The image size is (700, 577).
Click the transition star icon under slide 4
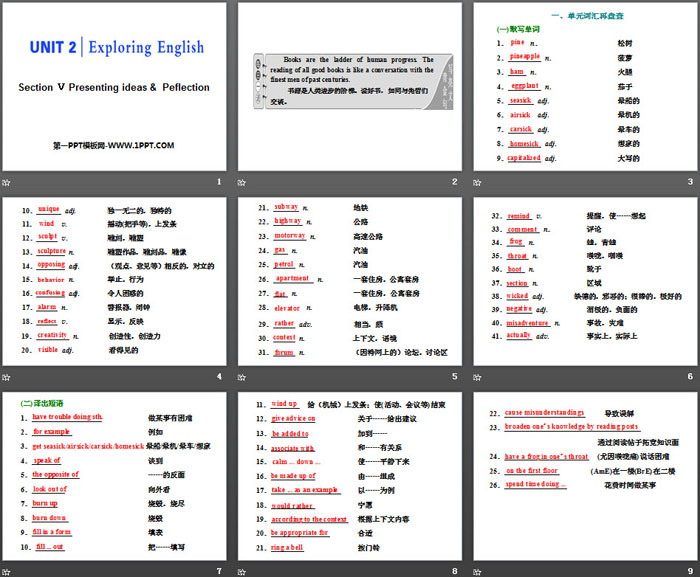pyautogui.click(x=8, y=376)
